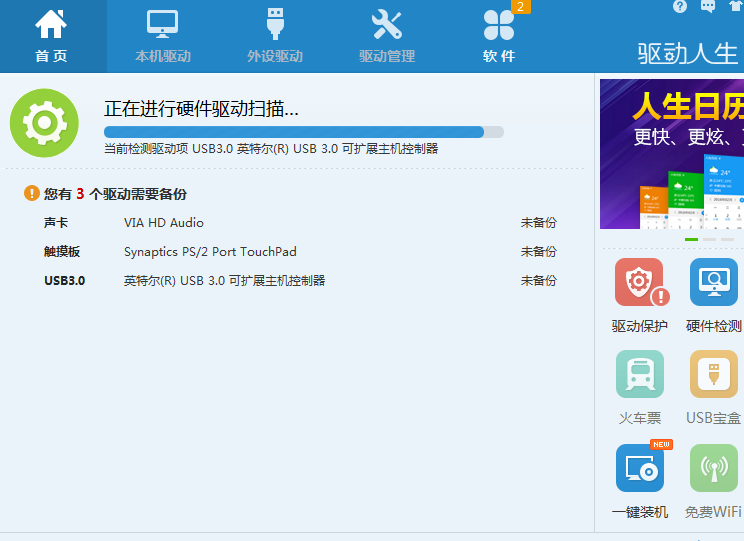Click Synaptics PS/2 Port TouchPad entry
Viewport: 744px width, 541px height.
click(210, 252)
